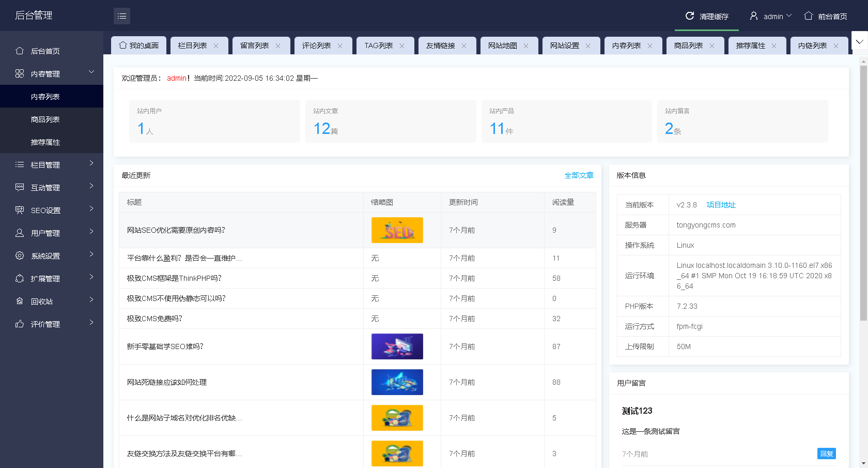Click the admin user avatar icon
The height and width of the screenshot is (468, 868).
pyautogui.click(x=754, y=16)
